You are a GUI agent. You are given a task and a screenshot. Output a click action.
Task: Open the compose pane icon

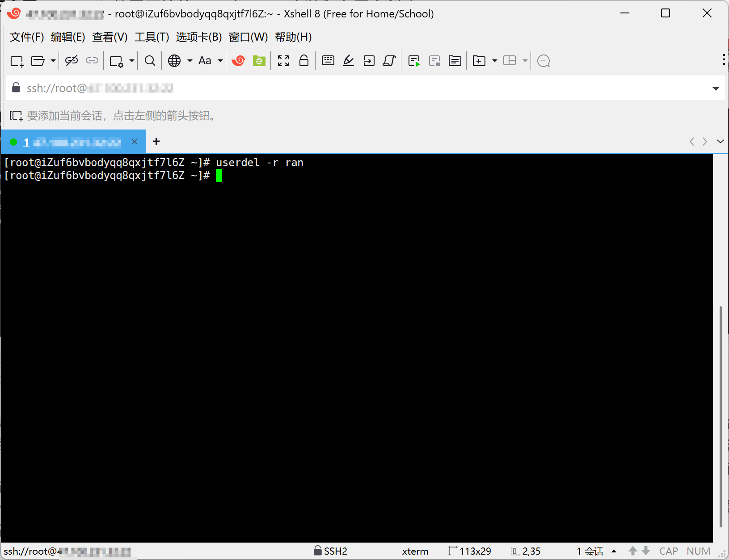point(455,61)
